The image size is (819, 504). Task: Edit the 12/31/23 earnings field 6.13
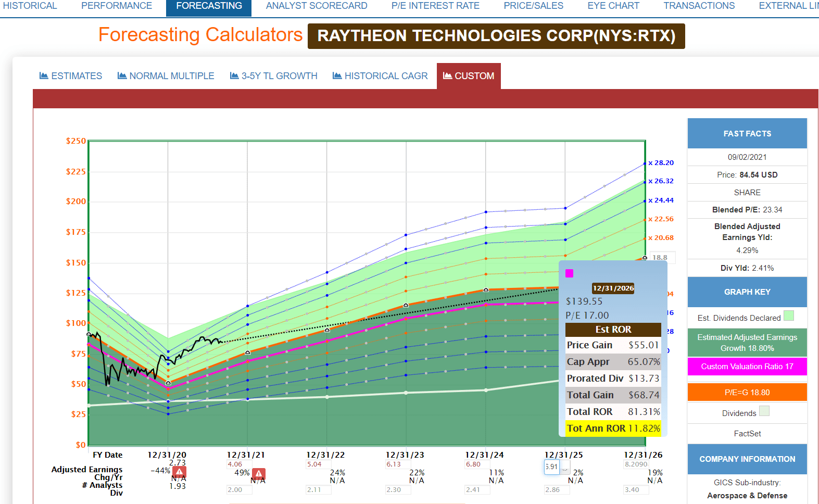pyautogui.click(x=397, y=464)
